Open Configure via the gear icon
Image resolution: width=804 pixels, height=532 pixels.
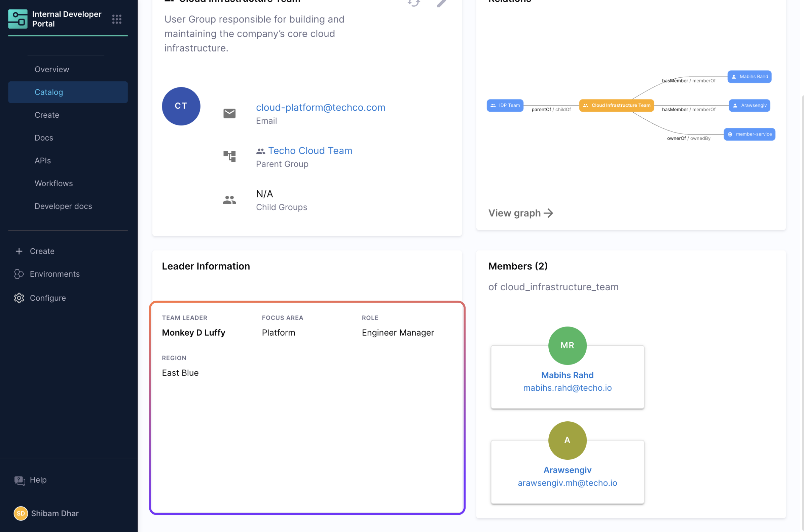[x=19, y=298]
